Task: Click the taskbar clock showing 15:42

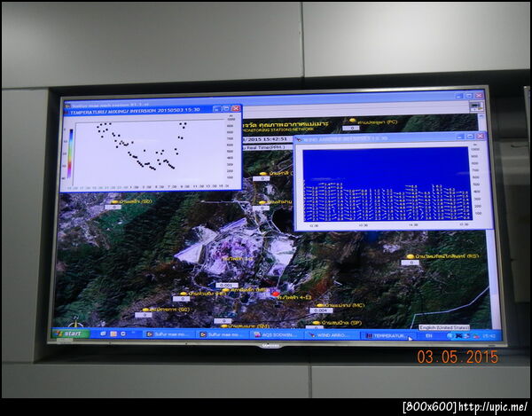Action: click(x=489, y=336)
